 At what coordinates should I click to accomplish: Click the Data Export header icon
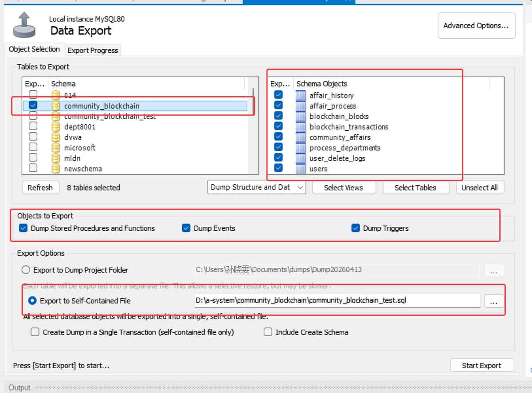point(24,25)
